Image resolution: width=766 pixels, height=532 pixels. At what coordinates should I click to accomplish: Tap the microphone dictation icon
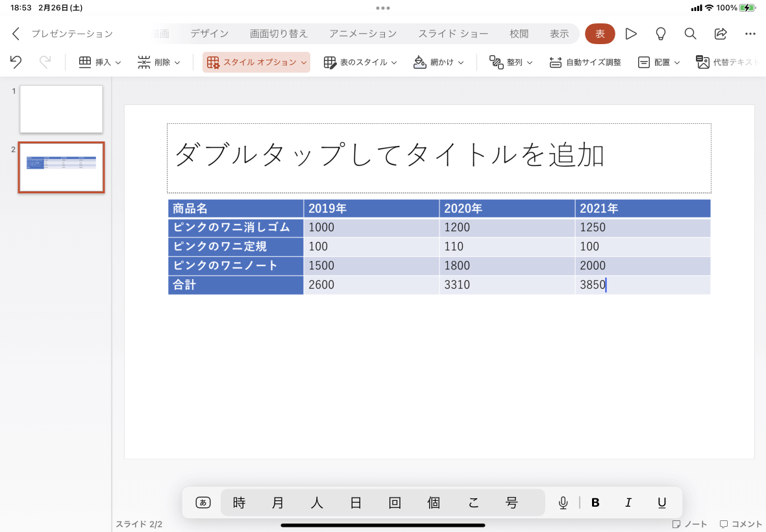tap(563, 502)
